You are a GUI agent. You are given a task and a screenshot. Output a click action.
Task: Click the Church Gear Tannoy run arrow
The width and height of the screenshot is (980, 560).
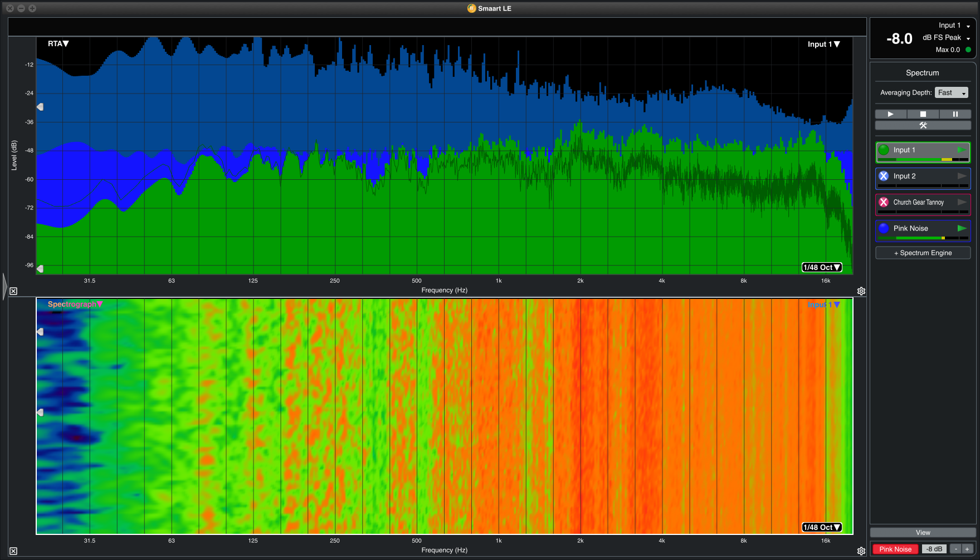pos(962,202)
